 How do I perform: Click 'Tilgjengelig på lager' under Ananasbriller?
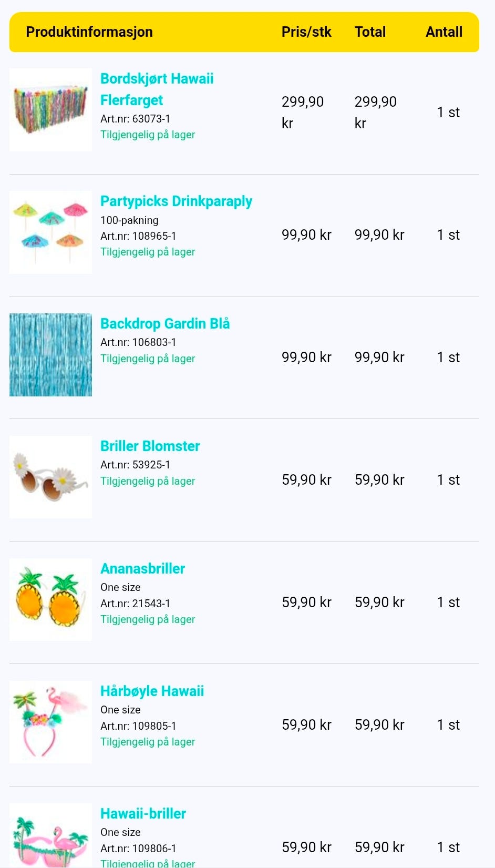[148, 619]
